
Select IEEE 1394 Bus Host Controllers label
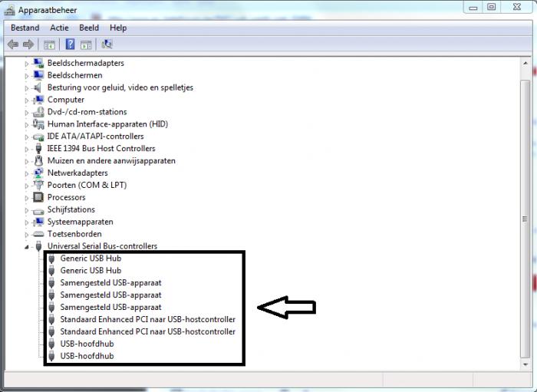(x=101, y=149)
